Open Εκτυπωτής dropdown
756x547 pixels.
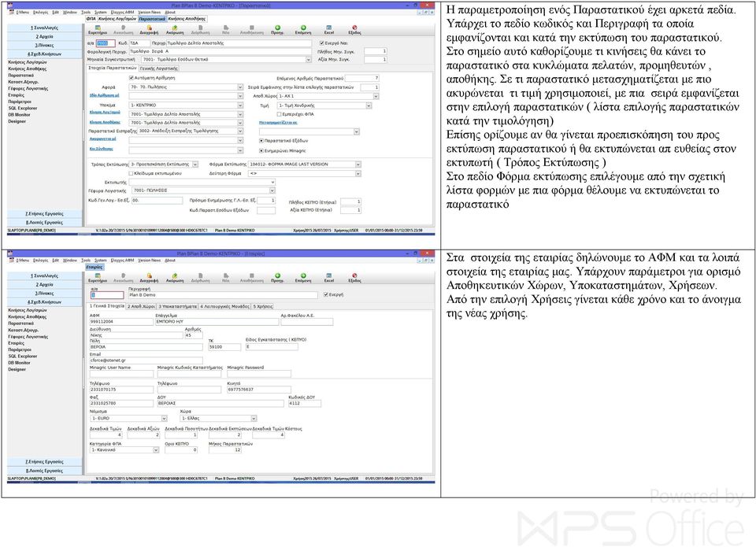pyautogui.click(x=272, y=182)
